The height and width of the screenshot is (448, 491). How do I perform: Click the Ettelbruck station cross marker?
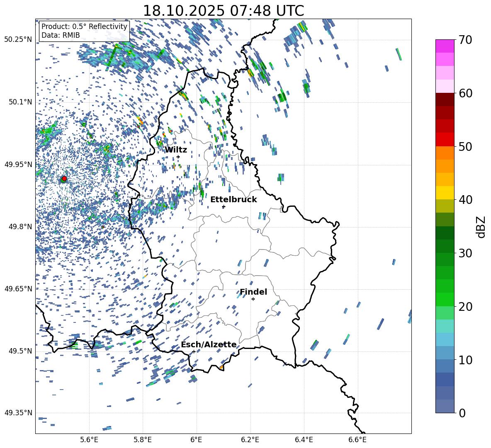pyautogui.click(x=223, y=206)
